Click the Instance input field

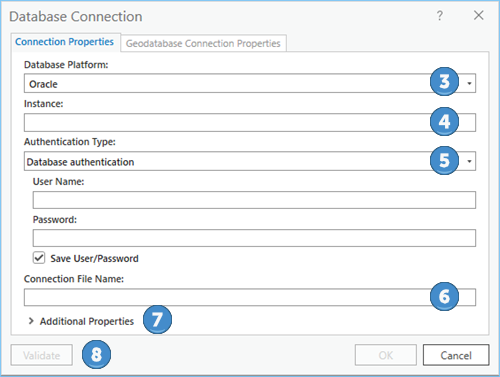pos(250,123)
